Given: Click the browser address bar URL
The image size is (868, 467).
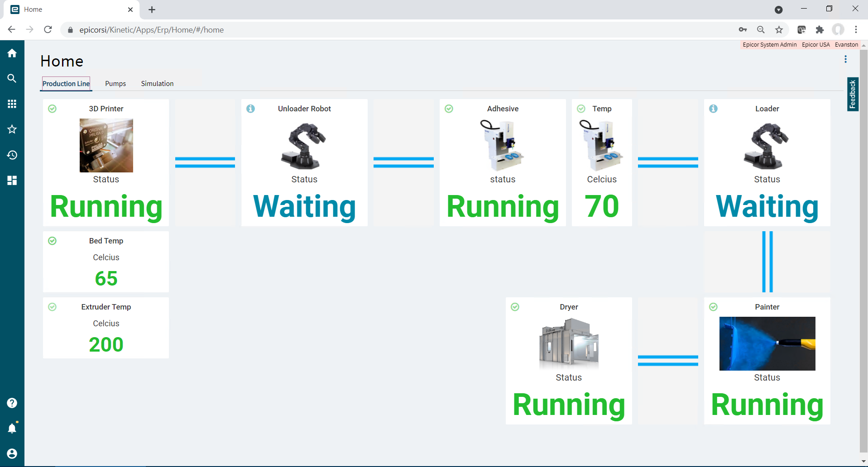Looking at the screenshot, I should point(152,30).
